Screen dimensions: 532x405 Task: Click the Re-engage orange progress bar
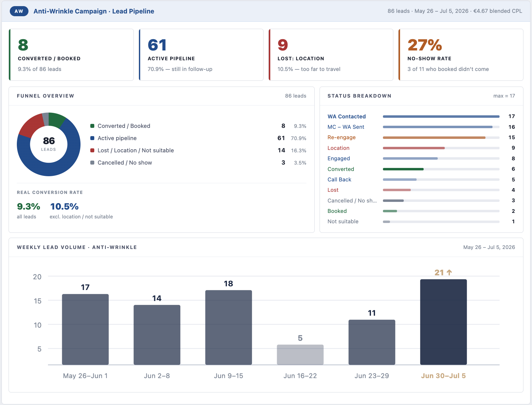[x=434, y=138]
